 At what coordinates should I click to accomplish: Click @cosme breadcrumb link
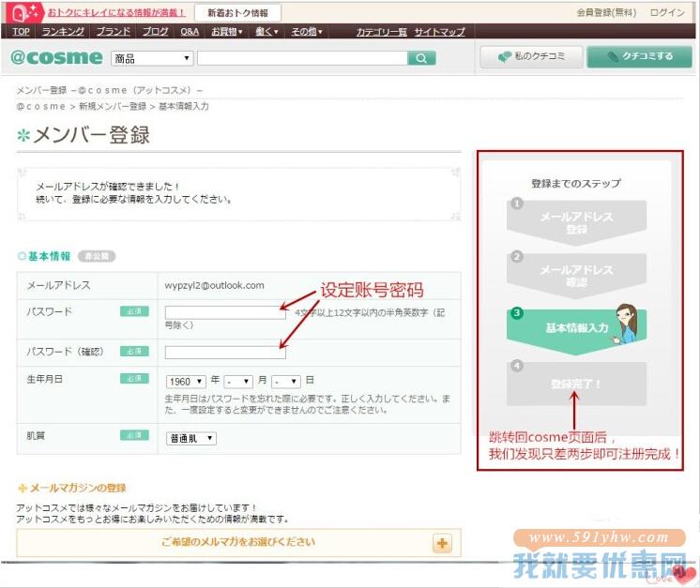[x=41, y=107]
